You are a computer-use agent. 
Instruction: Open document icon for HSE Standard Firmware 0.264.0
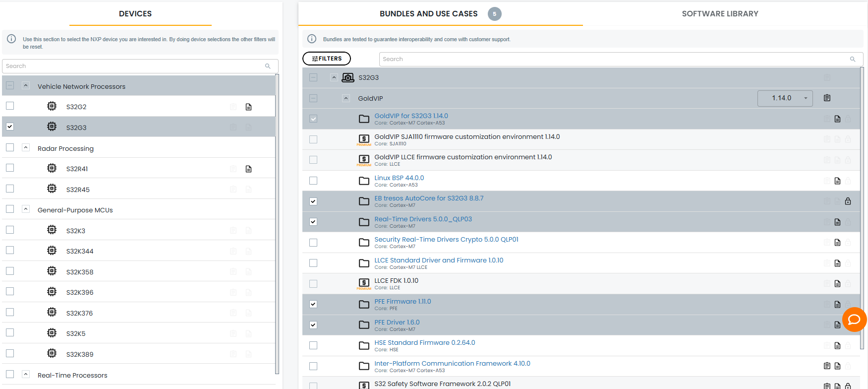pos(837,345)
